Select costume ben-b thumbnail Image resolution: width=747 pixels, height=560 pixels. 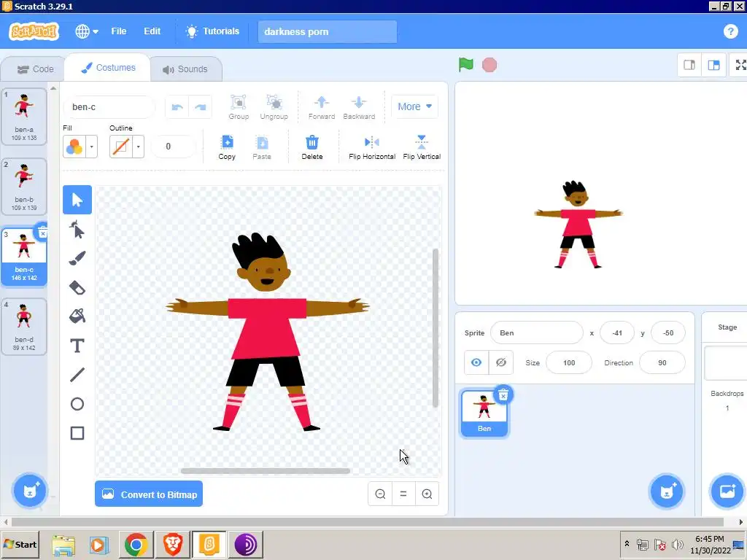coord(24,186)
